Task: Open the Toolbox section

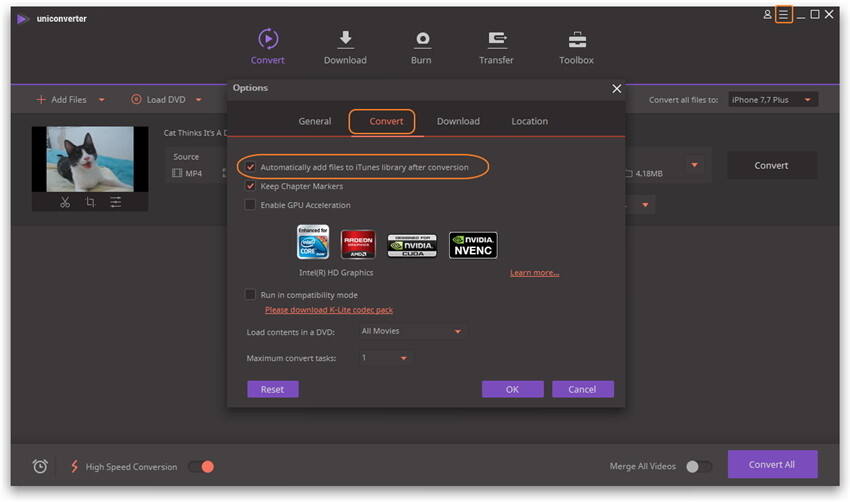Action: tap(576, 47)
